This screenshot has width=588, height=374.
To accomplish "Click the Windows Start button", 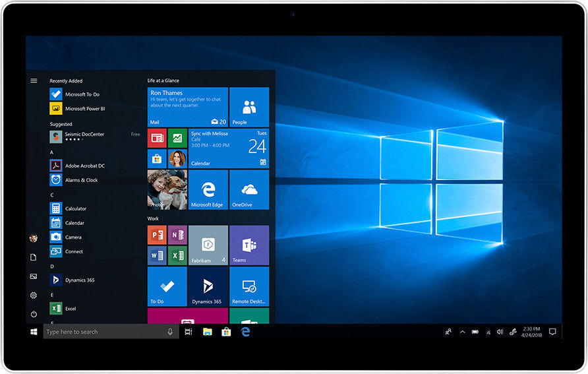I will click(34, 332).
